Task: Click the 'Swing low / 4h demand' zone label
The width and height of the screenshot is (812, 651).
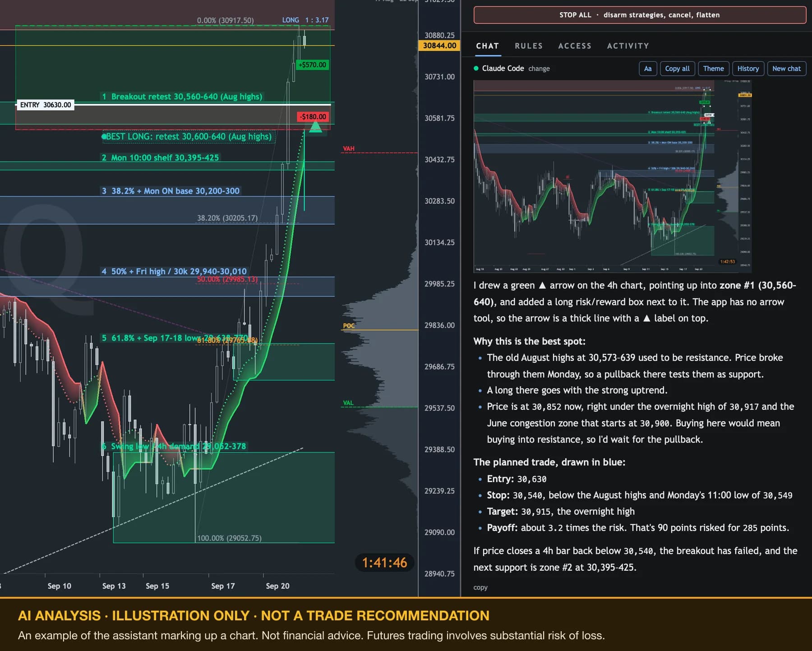Action: [174, 446]
